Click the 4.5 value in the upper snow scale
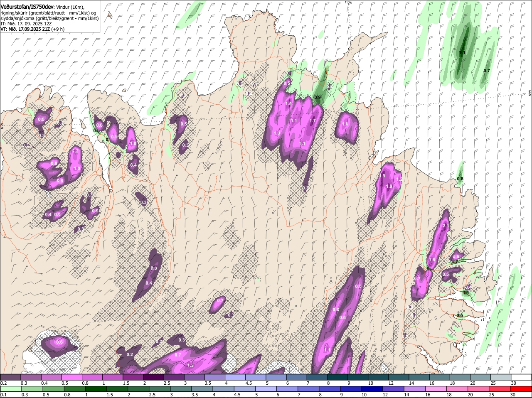This screenshot has height=398, width=532. [x=249, y=383]
